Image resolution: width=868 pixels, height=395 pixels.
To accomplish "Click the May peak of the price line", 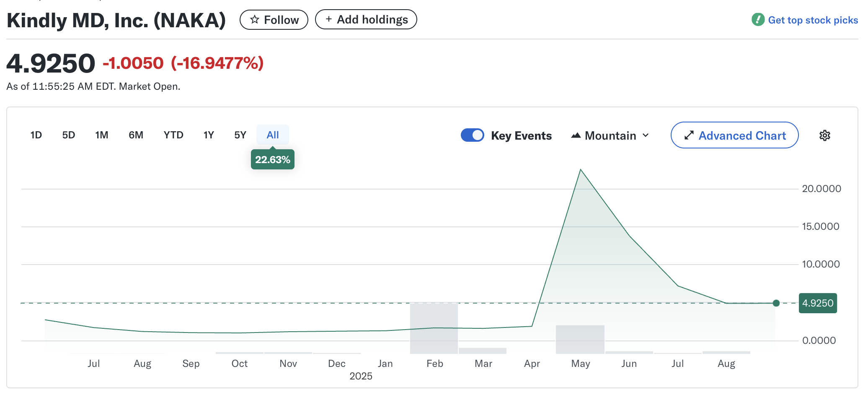I will click(x=581, y=169).
